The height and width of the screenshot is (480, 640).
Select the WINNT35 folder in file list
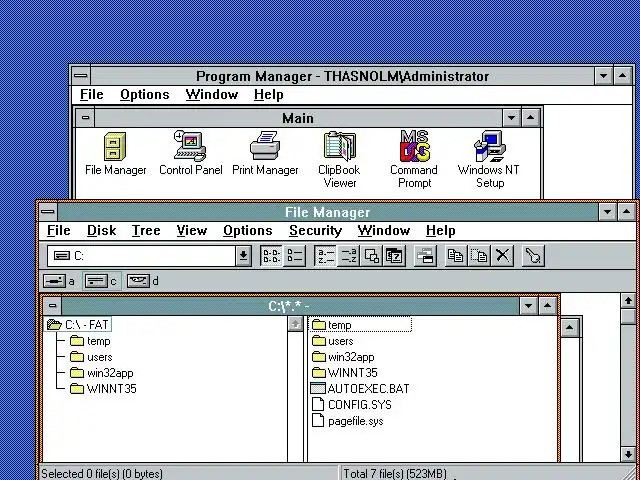click(x=344, y=373)
